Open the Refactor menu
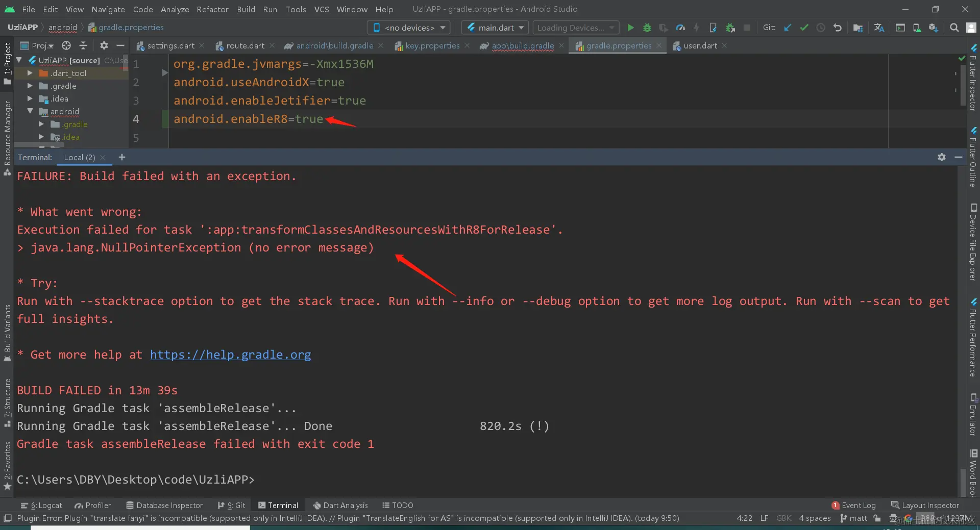Viewport: 980px width, 530px height. (212, 9)
